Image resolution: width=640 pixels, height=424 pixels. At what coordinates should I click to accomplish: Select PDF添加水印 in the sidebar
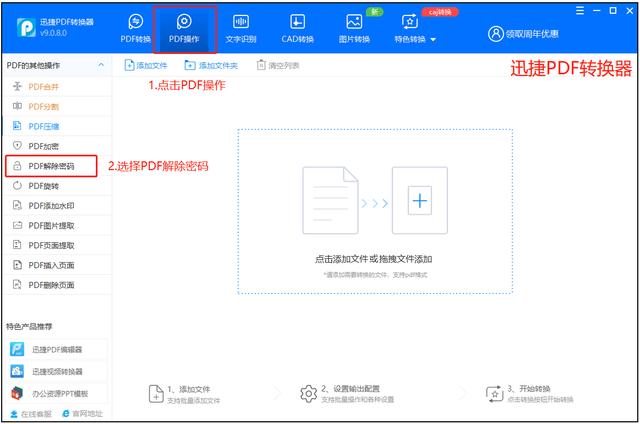pyautogui.click(x=57, y=206)
